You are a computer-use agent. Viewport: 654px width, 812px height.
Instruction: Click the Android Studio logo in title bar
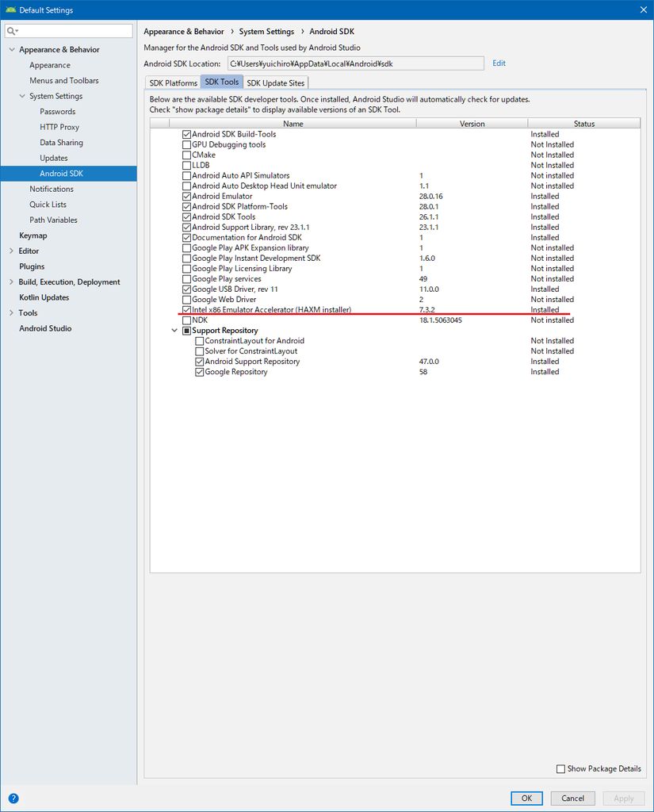pos(10,10)
